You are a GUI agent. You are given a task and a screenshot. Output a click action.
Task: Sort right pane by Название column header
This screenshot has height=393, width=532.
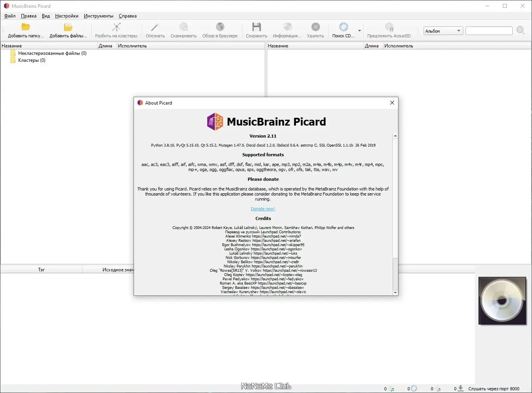click(x=315, y=46)
